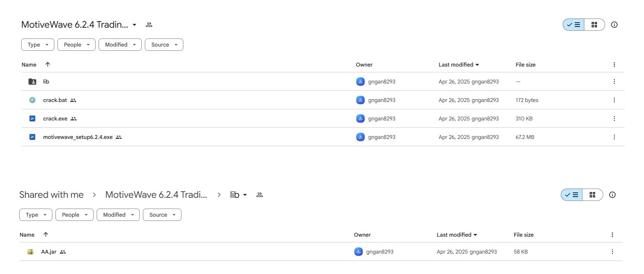Screen dimensions: 644x274
Task: Click owner avatar in crack.exe row
Action: 360,119
